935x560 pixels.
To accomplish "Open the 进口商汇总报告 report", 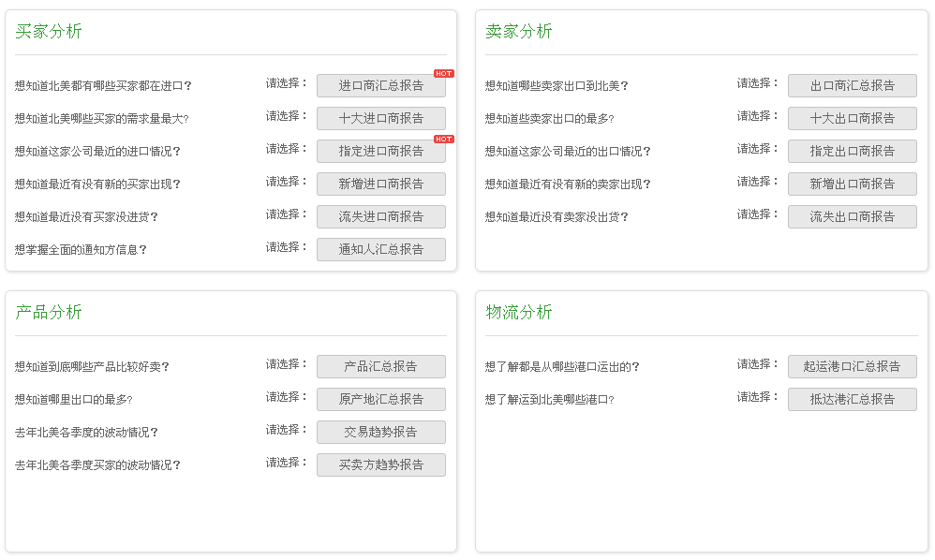I will (x=381, y=85).
